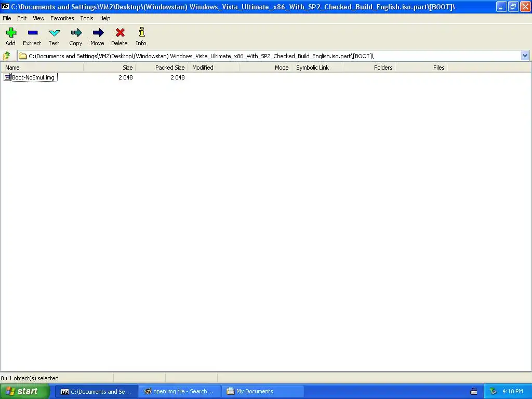Select the Boot-NoEmul.img file name
This screenshot has width=532, height=399.
(x=33, y=77)
